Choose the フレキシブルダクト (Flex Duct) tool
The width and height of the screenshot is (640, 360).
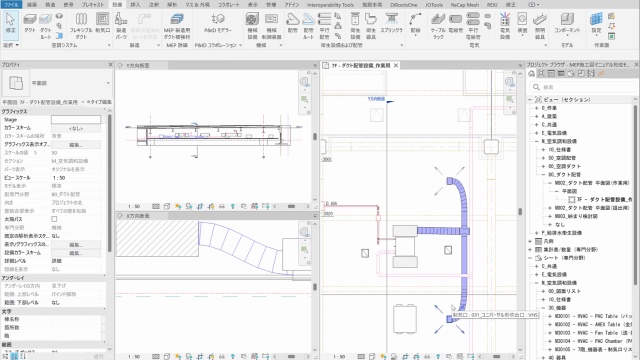coord(81,26)
